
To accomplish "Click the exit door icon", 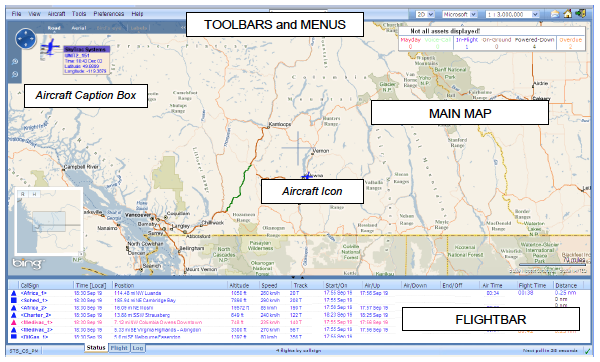I will tap(580, 14).
